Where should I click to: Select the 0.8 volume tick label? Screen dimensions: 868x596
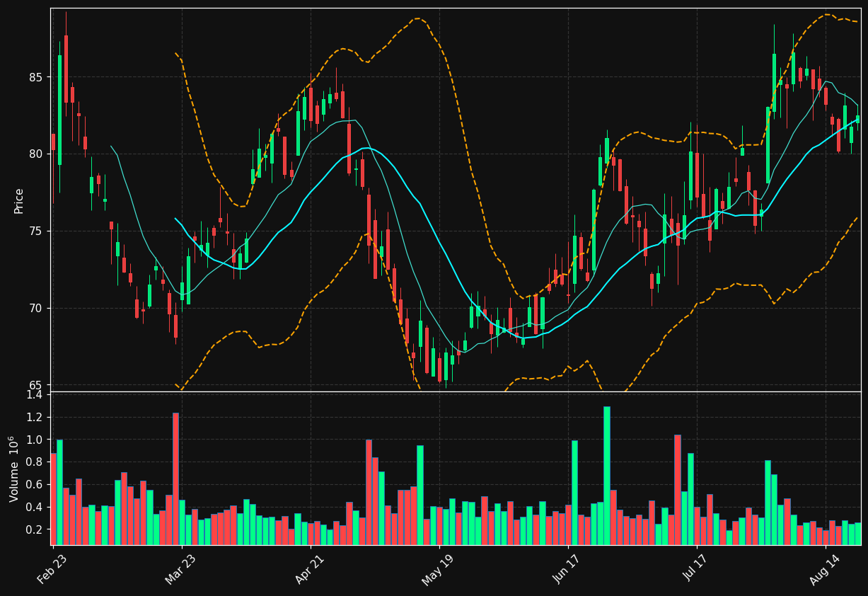click(35, 462)
